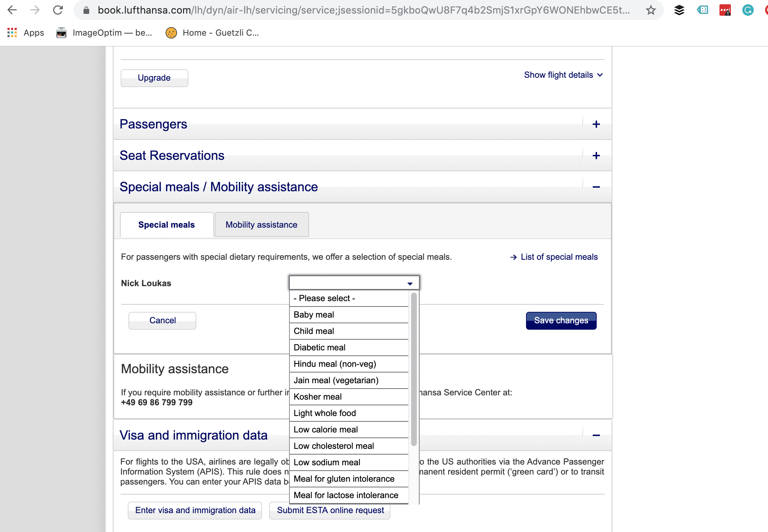Choose Meal for lactose intolerance
This screenshot has height=532, width=768.
(x=349, y=495)
